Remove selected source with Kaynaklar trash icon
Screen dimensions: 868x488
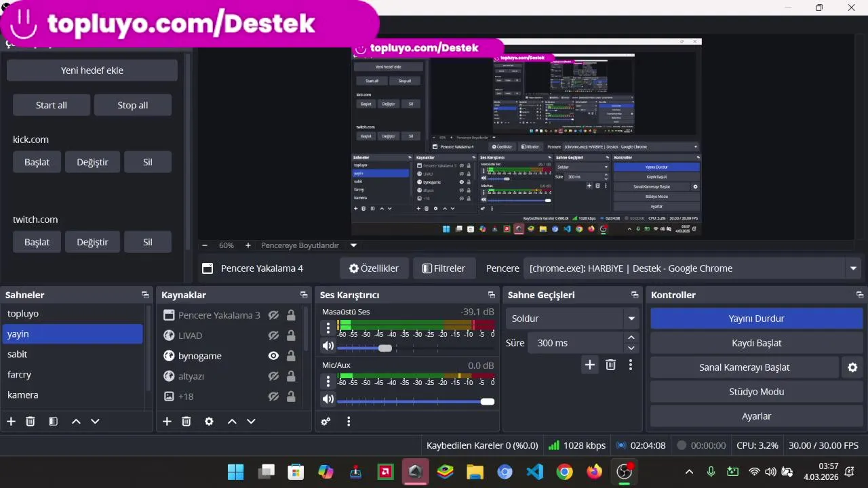coord(186,422)
